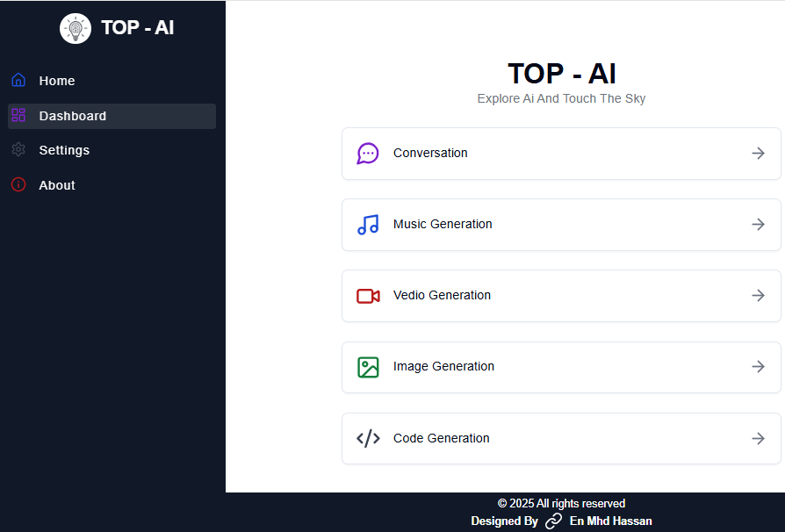Select About in the sidebar
785x532 pixels.
pos(57,185)
